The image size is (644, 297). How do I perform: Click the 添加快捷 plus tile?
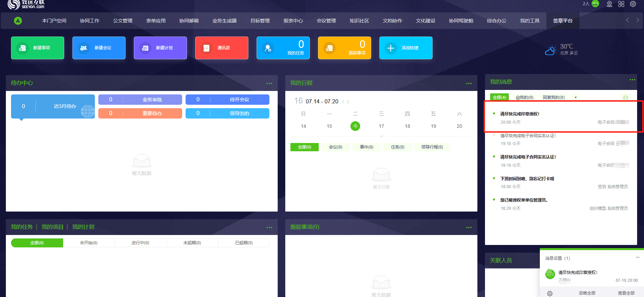tap(406, 48)
